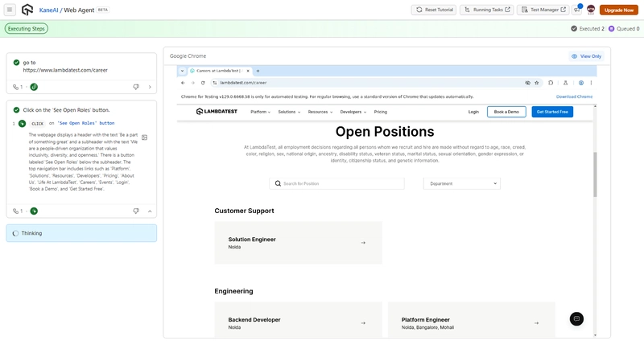Open a new Chrome tab
The height and width of the screenshot is (361, 644).
[x=258, y=71]
